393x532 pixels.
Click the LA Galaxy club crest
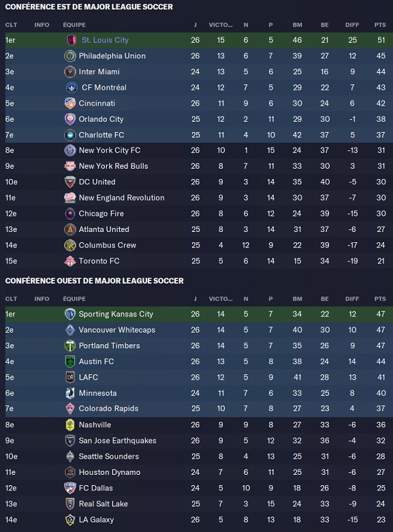coord(70,520)
